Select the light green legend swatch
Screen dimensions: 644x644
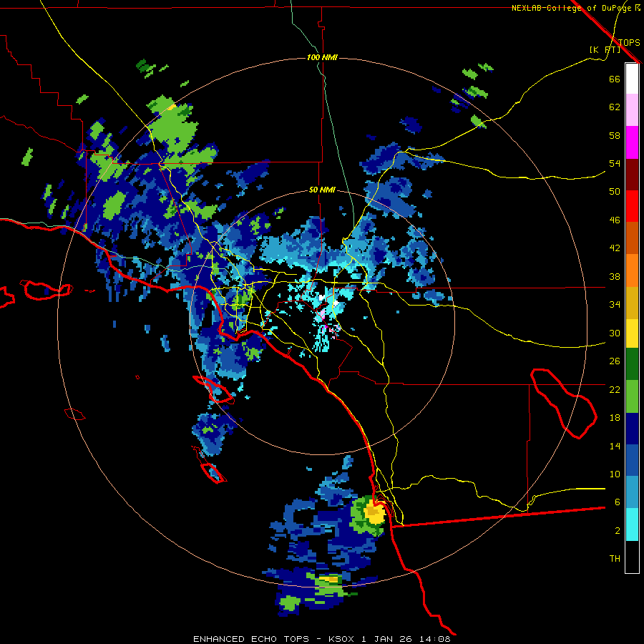(632, 396)
